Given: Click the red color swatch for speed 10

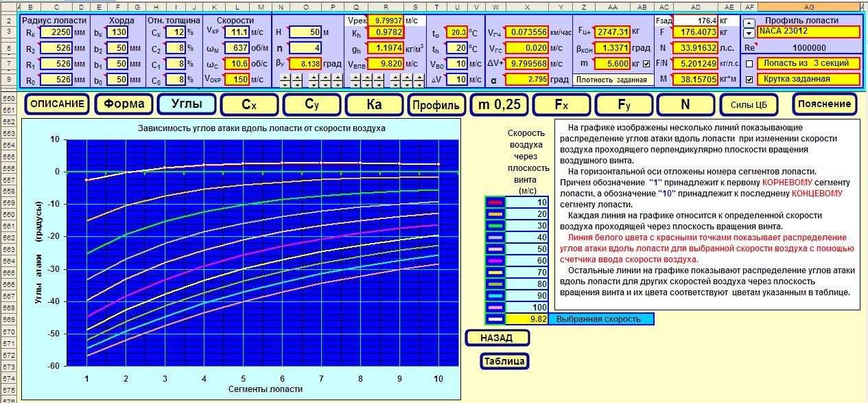Looking at the screenshot, I should [x=495, y=202].
